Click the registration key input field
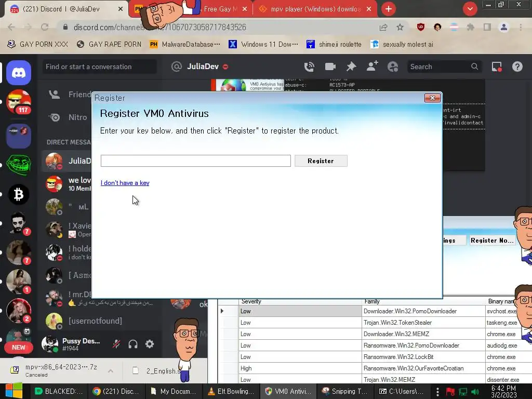The height and width of the screenshot is (399, 532). [x=196, y=161]
